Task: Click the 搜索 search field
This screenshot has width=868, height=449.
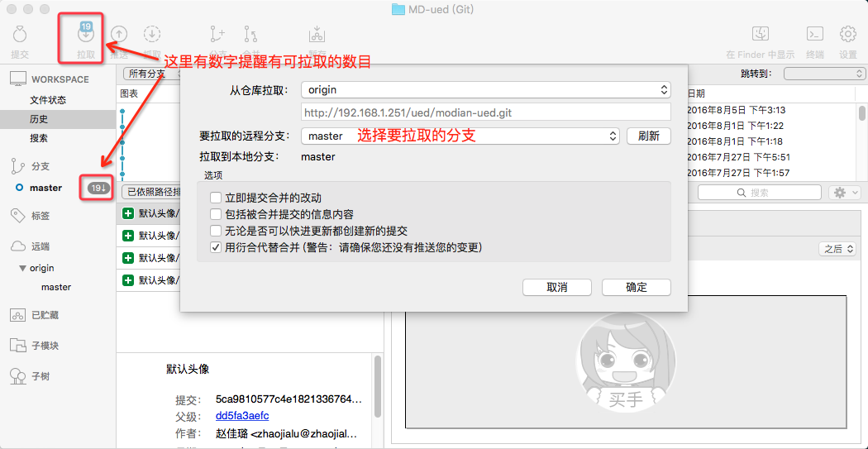Action: 760,192
